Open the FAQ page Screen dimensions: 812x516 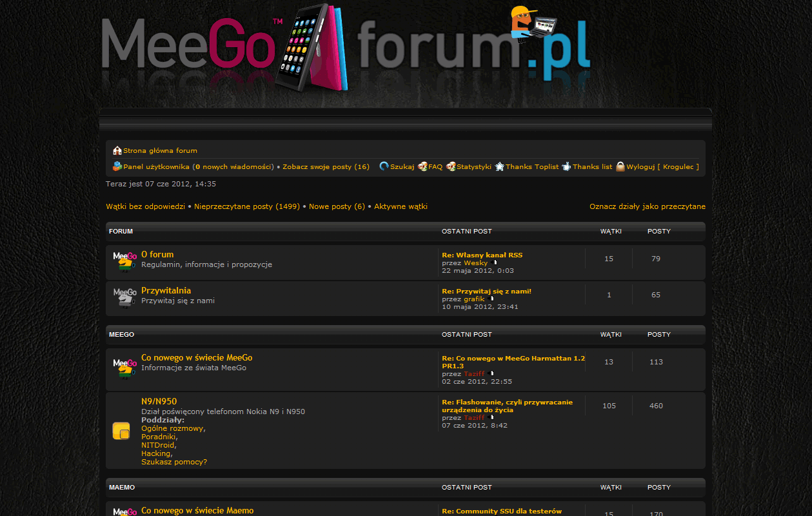[x=435, y=166]
